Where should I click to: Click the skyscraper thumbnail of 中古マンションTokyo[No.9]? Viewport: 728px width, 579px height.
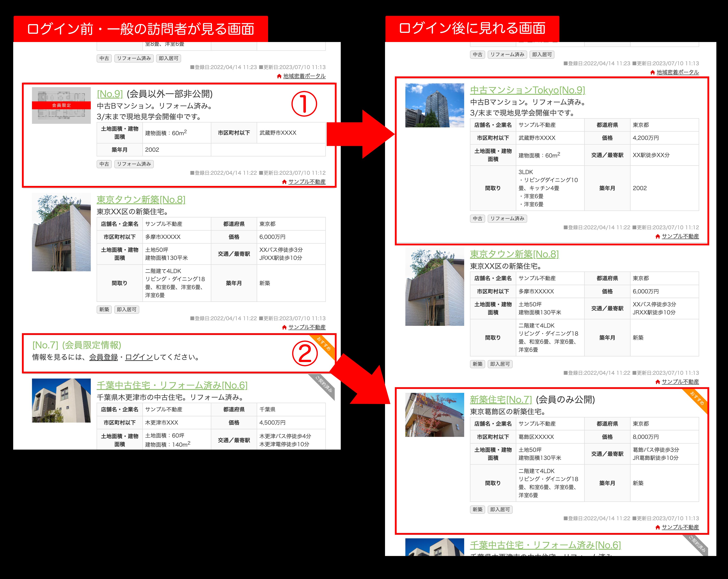[435, 105]
